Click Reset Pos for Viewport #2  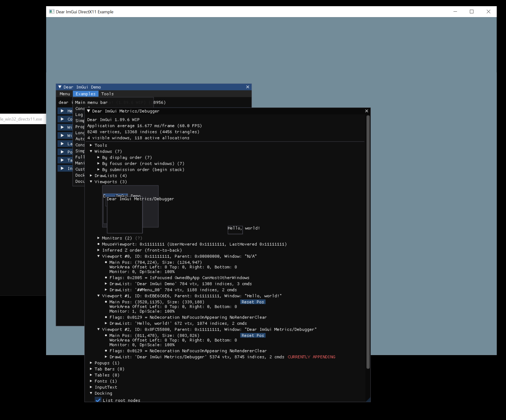252,335
